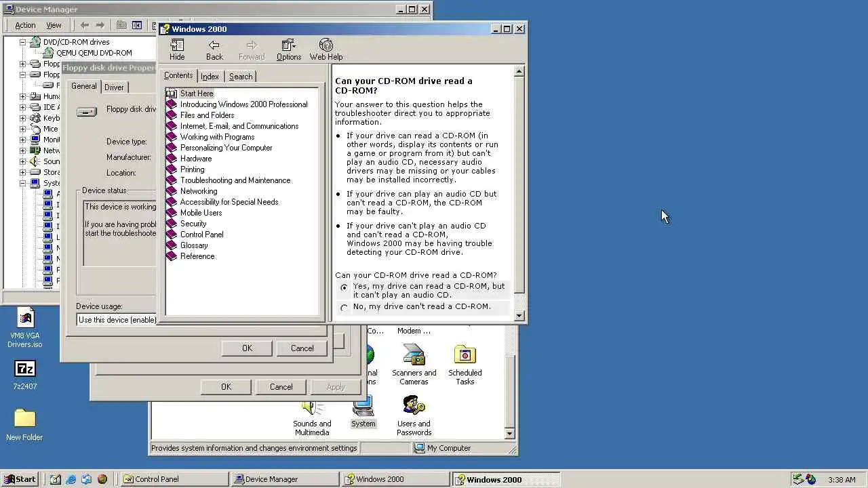The image size is (868, 488).
Task: Open the Mobile Users help book
Action: (201, 213)
